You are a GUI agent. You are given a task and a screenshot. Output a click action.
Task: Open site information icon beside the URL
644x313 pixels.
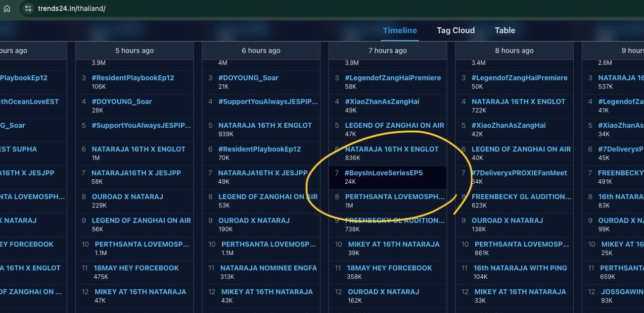pyautogui.click(x=28, y=8)
